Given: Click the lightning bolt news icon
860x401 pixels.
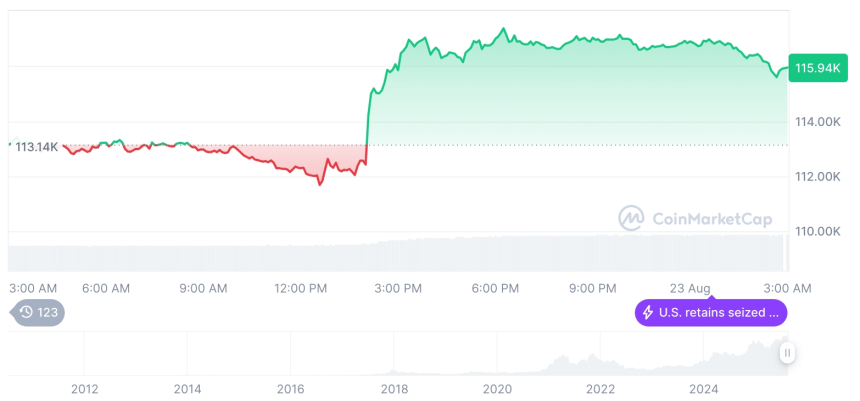Looking at the screenshot, I should (x=647, y=313).
